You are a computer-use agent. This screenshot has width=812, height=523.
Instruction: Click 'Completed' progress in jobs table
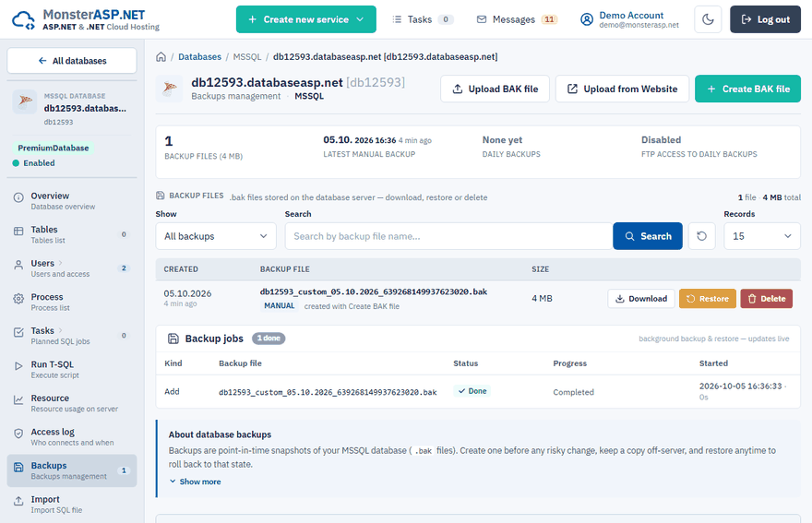click(573, 392)
